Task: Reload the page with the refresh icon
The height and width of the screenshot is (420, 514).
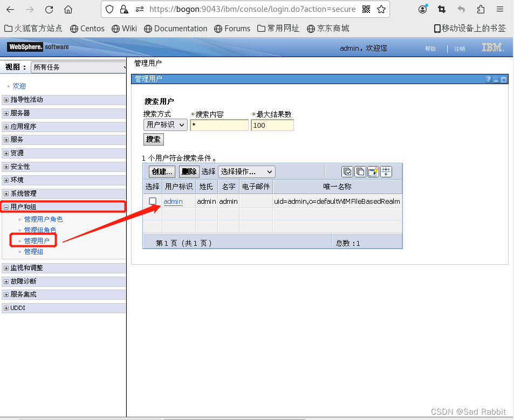Action: click(x=49, y=9)
